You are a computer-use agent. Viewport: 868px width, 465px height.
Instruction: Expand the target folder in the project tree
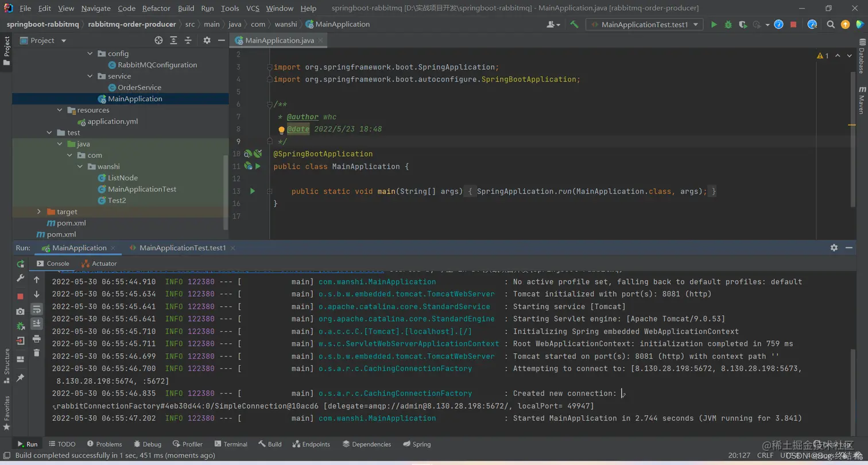(x=39, y=212)
